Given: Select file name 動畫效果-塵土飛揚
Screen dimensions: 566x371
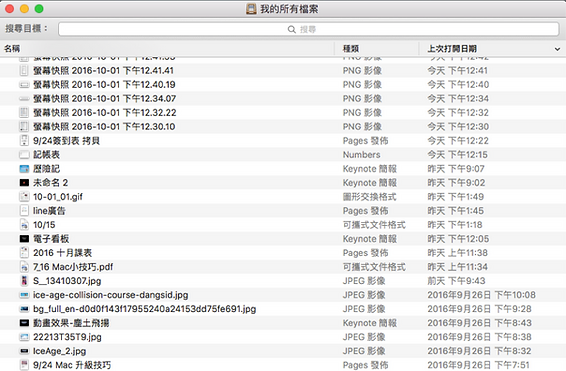Looking at the screenshot, I should tap(71, 323).
